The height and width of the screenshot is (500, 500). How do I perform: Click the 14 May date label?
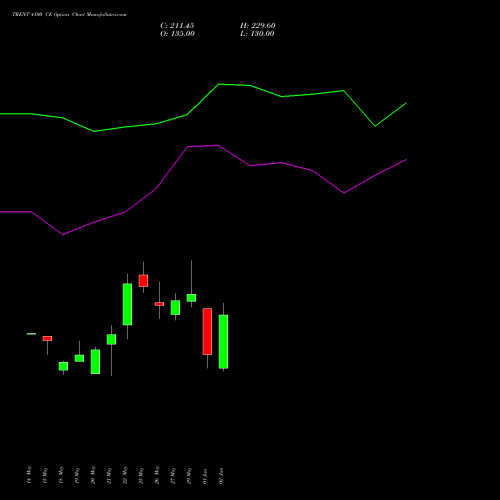click(29, 475)
